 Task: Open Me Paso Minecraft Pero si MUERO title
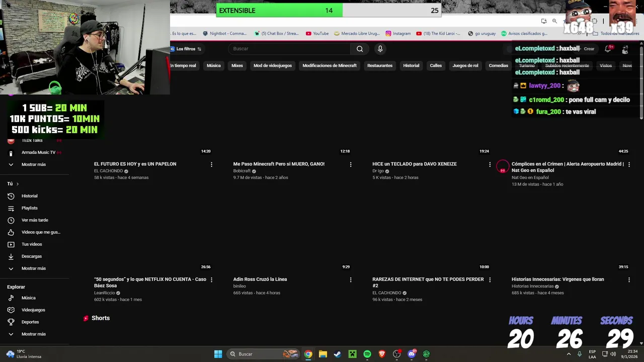click(x=279, y=164)
